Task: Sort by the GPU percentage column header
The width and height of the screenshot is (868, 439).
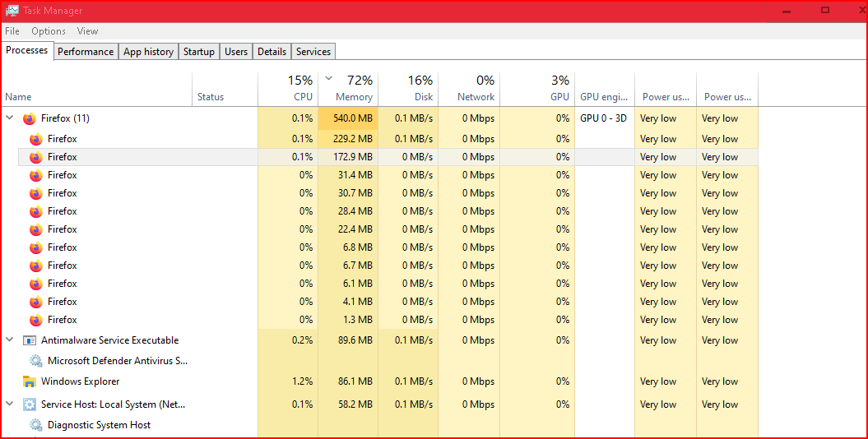Action: tap(537, 89)
